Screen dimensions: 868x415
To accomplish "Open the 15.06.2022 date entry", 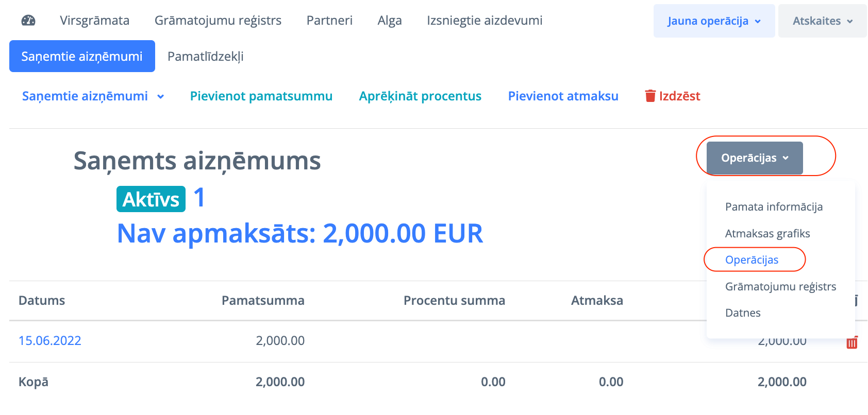I will coord(50,341).
